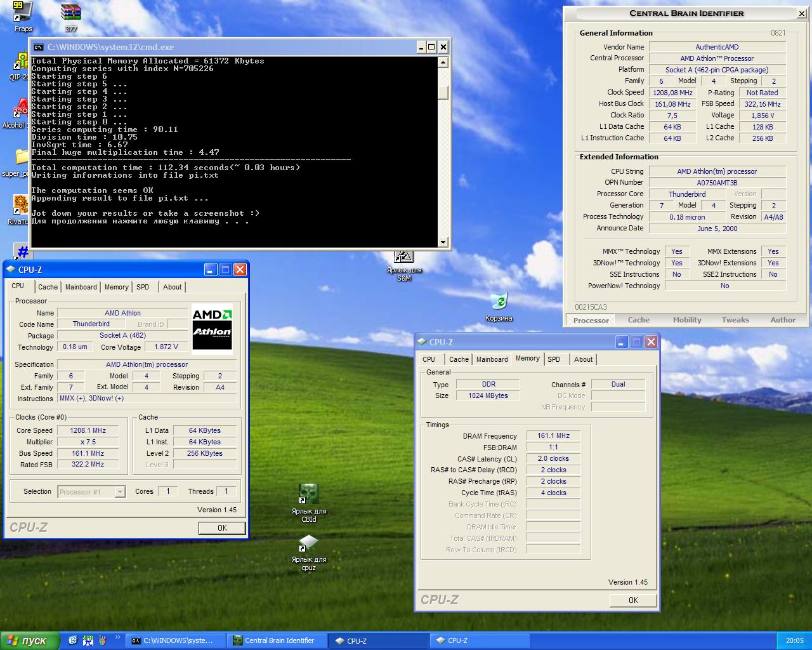
Task: Click the CPU-Z Memory window title icon
Action: [422, 342]
